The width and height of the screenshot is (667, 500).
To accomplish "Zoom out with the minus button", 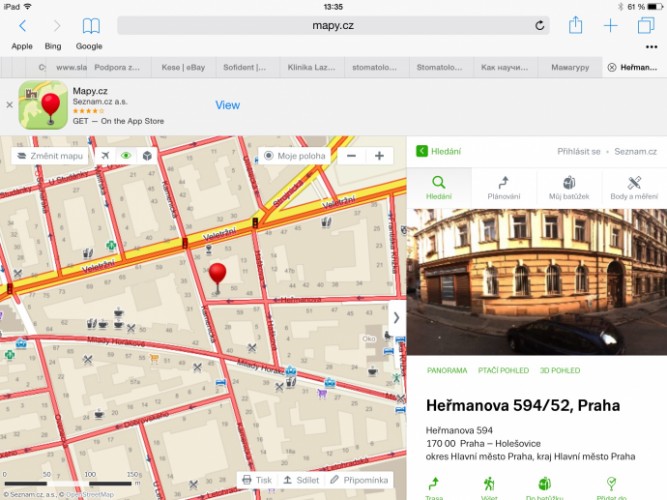I will pyautogui.click(x=351, y=156).
